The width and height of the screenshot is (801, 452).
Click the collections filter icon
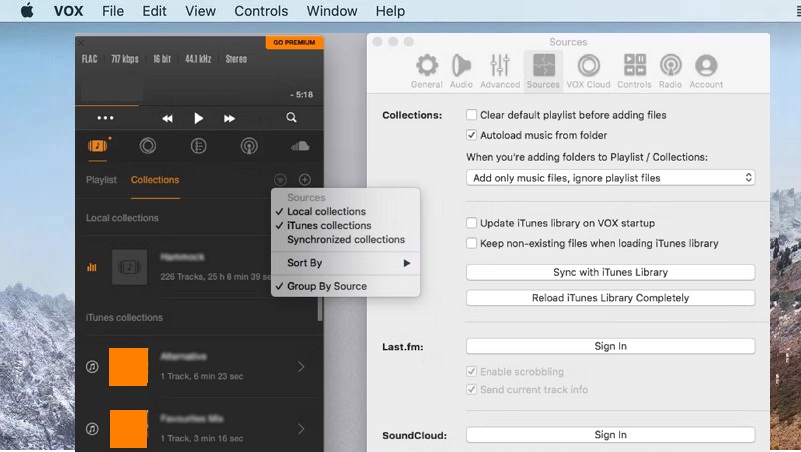coord(280,179)
